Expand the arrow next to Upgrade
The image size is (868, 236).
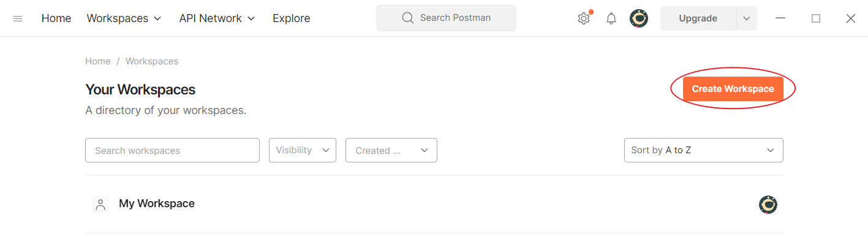click(747, 18)
